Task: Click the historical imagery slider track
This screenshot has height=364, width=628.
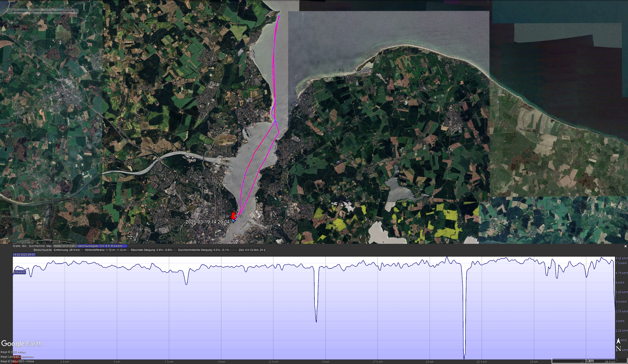Action: click(x=40, y=11)
